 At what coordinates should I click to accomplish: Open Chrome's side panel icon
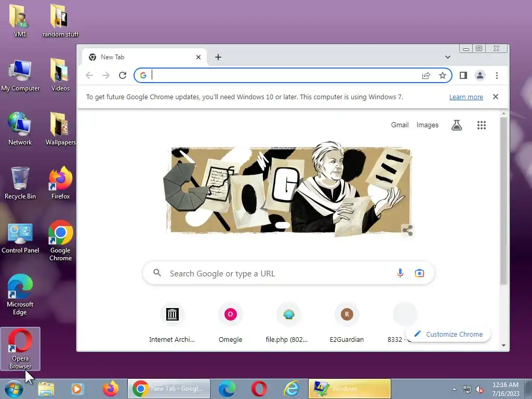tap(463, 75)
